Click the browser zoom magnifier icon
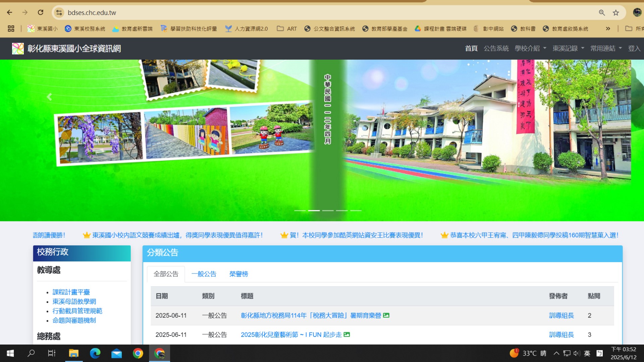Viewport: 644px width, 362px height. point(602,13)
